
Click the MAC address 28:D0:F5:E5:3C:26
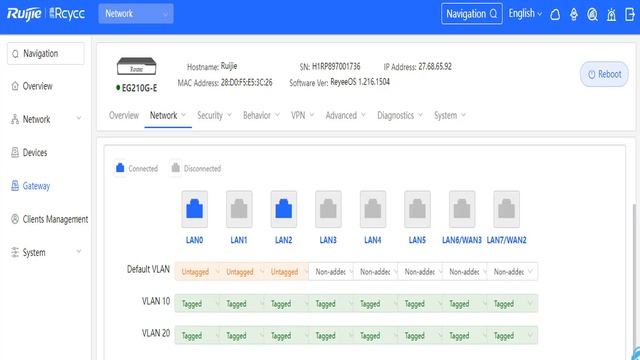click(246, 82)
